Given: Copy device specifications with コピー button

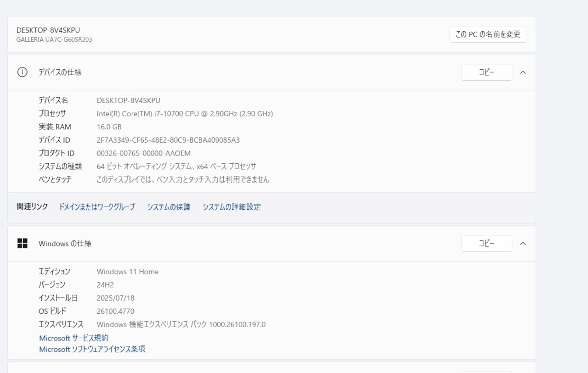Looking at the screenshot, I should pos(486,72).
